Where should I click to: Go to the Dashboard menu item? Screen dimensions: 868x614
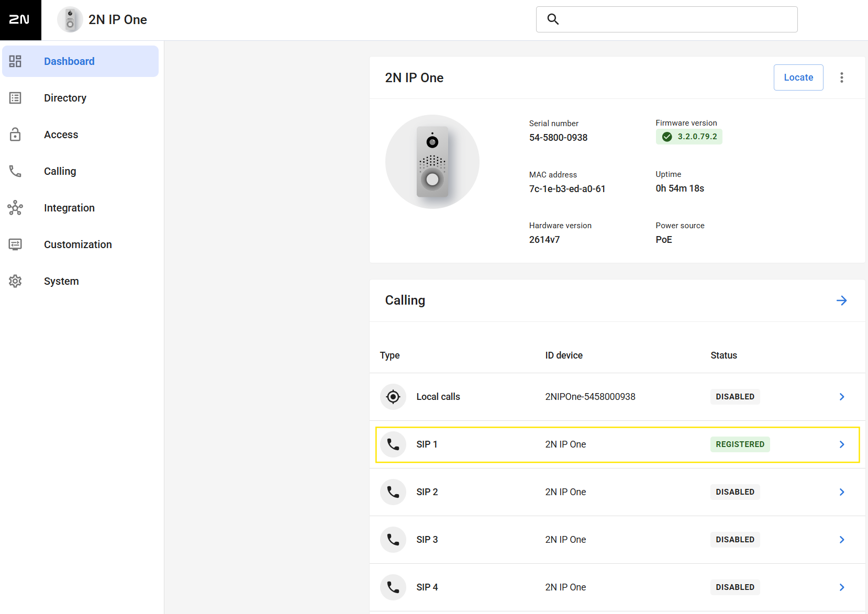(81, 61)
